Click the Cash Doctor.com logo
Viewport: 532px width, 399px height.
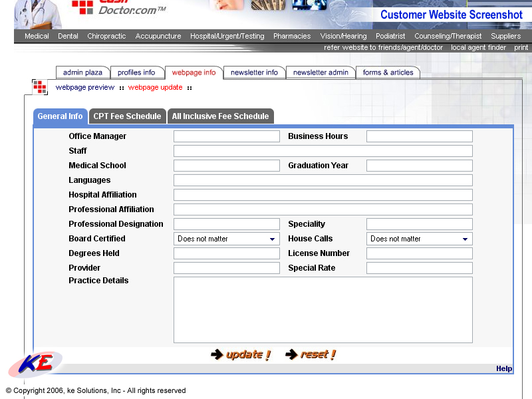tap(119, 7)
